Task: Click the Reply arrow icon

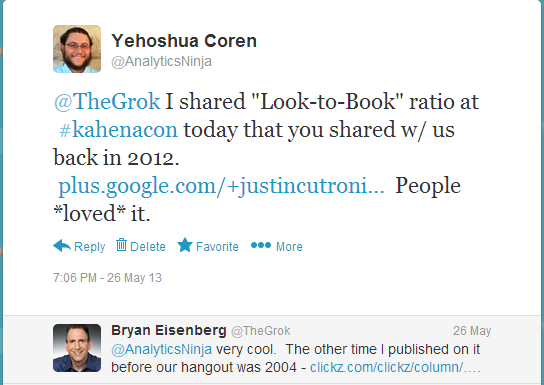Action: tap(62, 246)
